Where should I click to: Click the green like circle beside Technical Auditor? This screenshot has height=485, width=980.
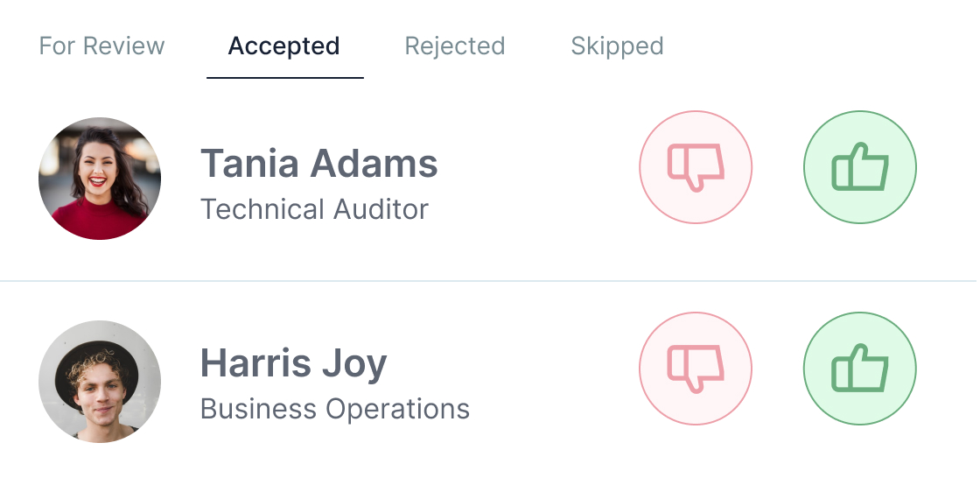click(x=860, y=167)
